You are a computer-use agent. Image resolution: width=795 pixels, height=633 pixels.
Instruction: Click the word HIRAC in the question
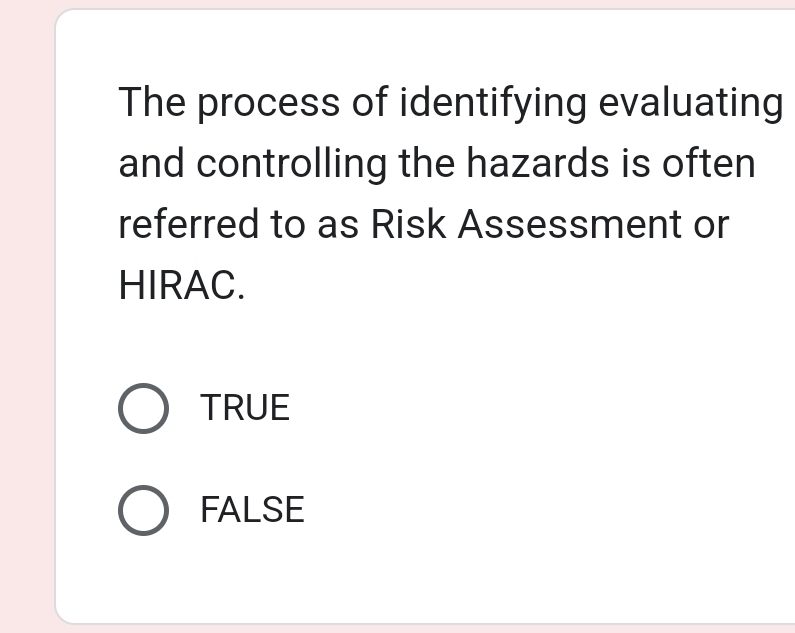[x=180, y=287]
